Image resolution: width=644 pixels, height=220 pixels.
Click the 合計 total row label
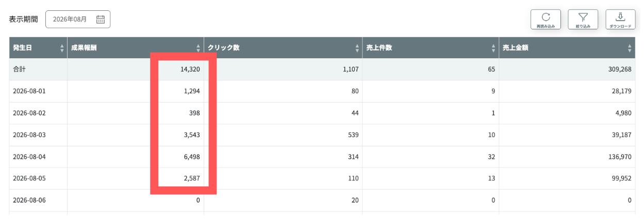tap(19, 70)
